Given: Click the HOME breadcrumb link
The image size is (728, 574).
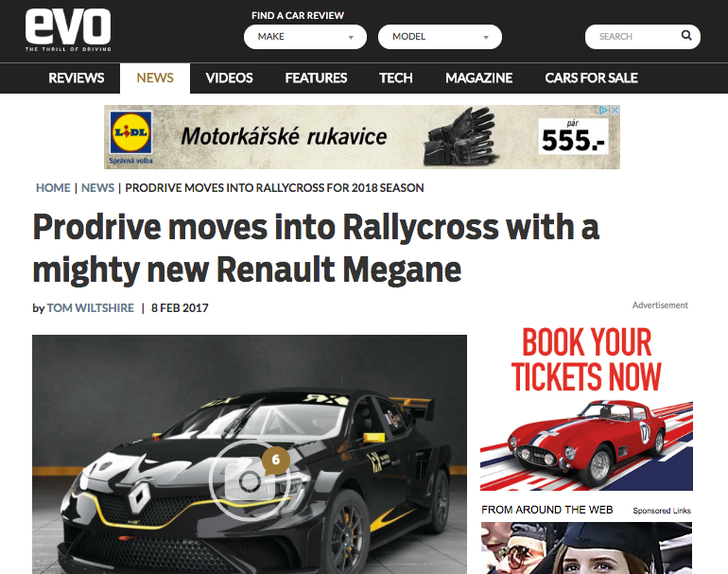Looking at the screenshot, I should (x=53, y=187).
